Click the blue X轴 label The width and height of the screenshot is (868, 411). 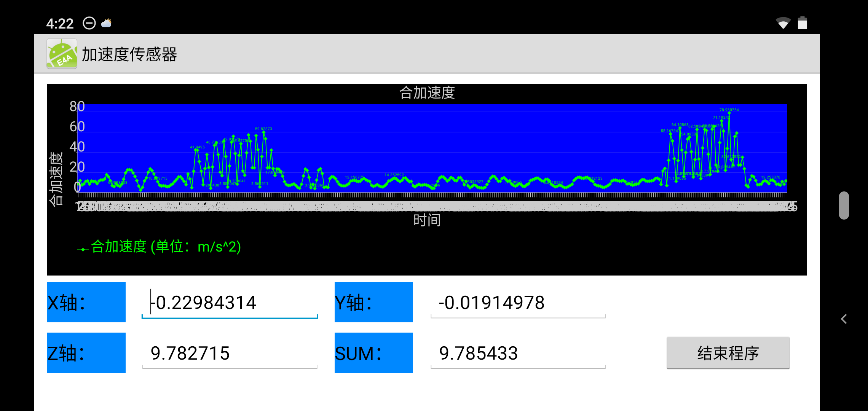tap(86, 302)
